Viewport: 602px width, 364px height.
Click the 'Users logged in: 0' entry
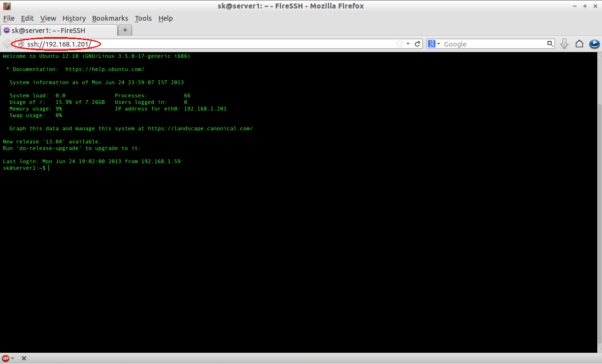coord(151,102)
